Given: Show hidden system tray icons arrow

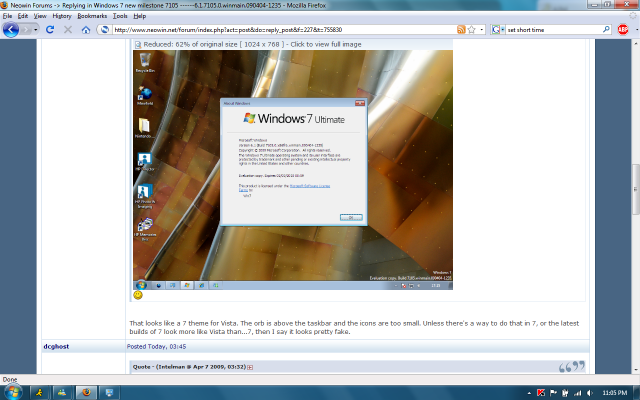Looking at the screenshot, I should click(x=529, y=393).
